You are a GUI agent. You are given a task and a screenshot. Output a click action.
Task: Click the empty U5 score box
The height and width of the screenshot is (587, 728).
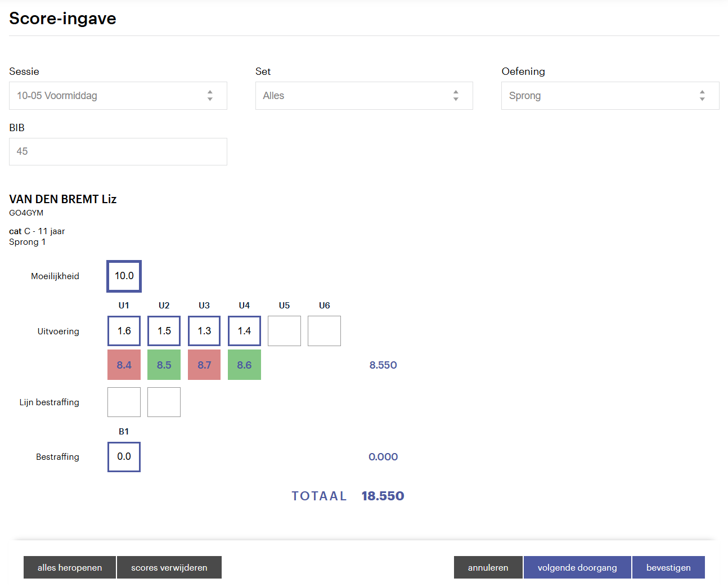pyautogui.click(x=284, y=331)
